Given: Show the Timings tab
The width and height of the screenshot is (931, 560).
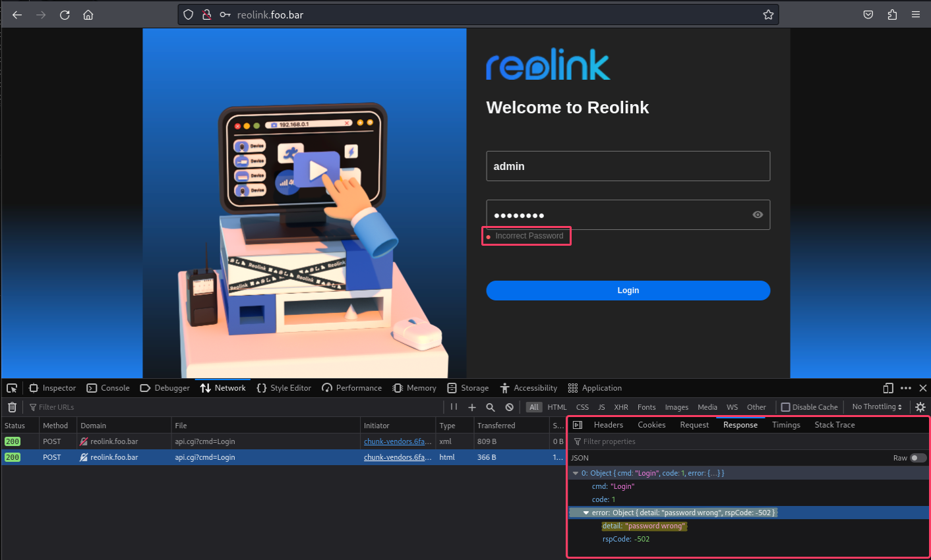Looking at the screenshot, I should [x=786, y=425].
